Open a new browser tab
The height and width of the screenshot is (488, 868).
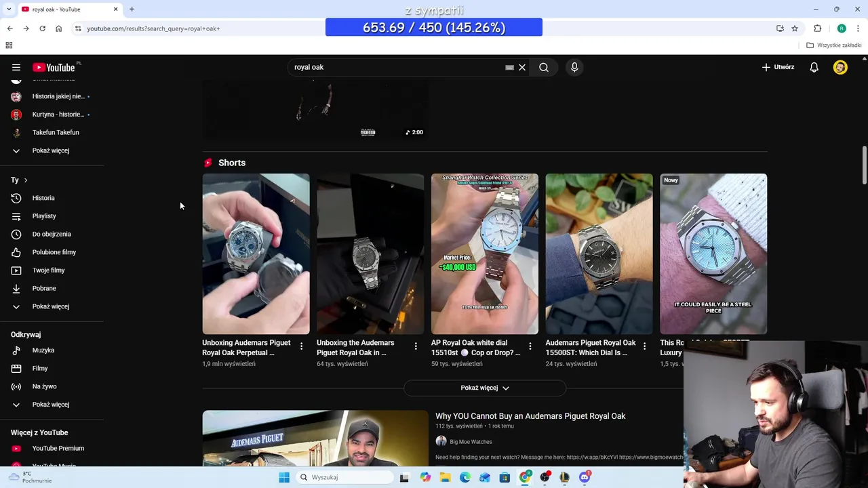pyautogui.click(x=132, y=9)
